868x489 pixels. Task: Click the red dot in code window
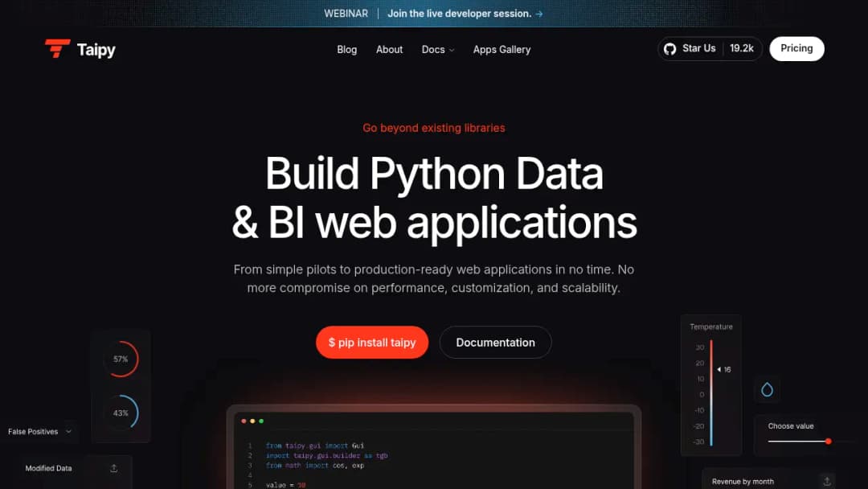244,421
